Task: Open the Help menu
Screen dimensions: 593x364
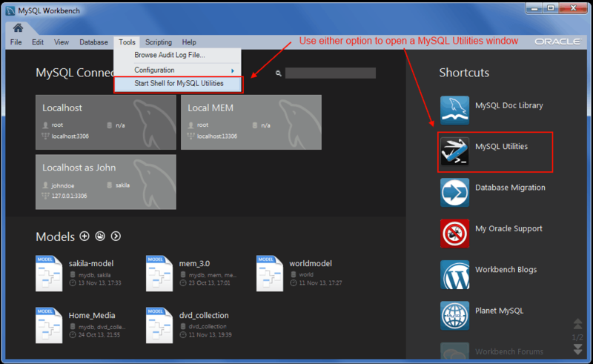Action: [x=189, y=42]
